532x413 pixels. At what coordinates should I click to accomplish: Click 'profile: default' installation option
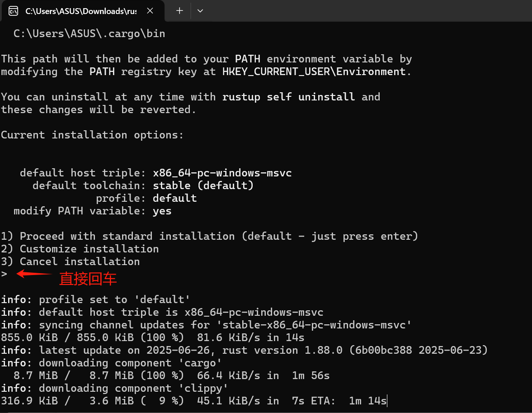(146, 198)
